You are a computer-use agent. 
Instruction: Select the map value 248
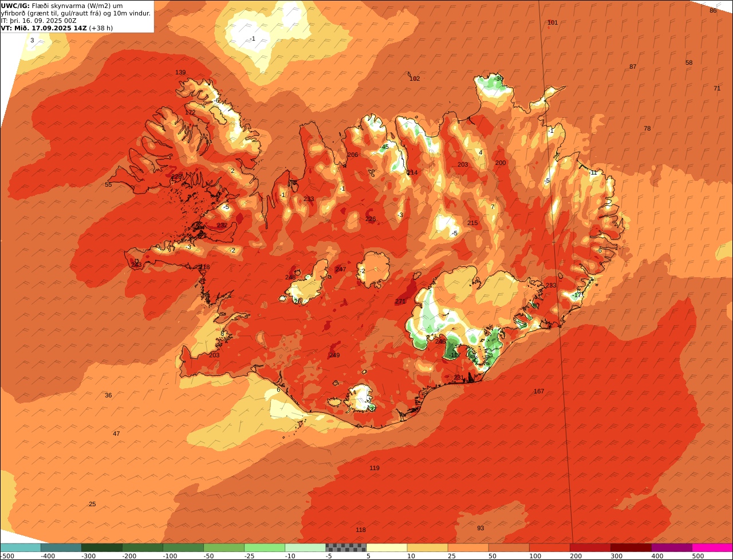(290, 278)
